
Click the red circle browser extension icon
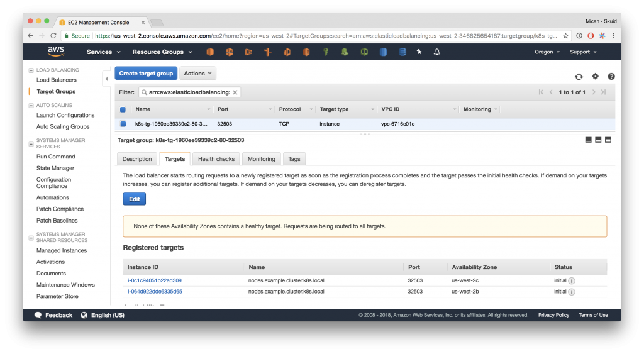tap(591, 36)
